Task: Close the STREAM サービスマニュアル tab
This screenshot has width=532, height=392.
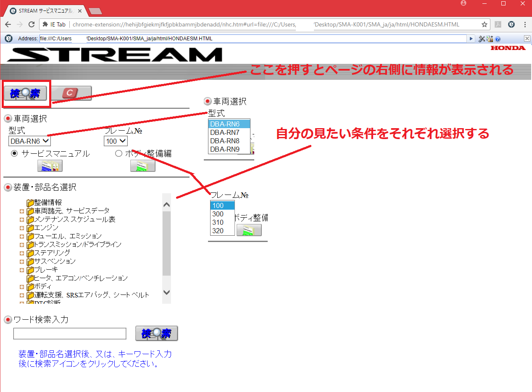Action: click(80, 11)
